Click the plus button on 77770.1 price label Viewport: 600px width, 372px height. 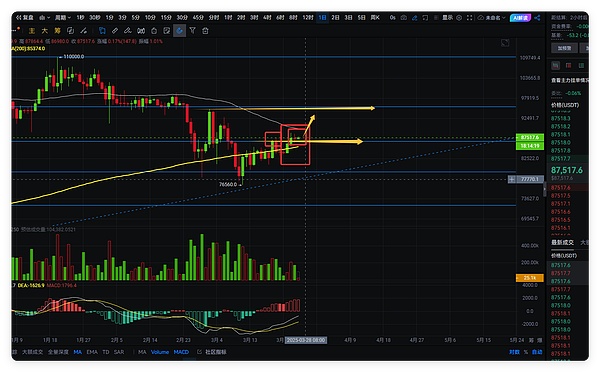pyautogui.click(x=512, y=179)
